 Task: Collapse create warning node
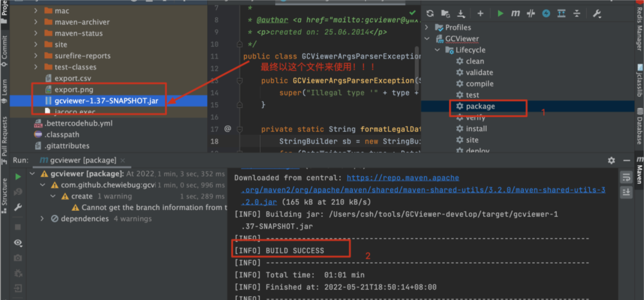53,196
